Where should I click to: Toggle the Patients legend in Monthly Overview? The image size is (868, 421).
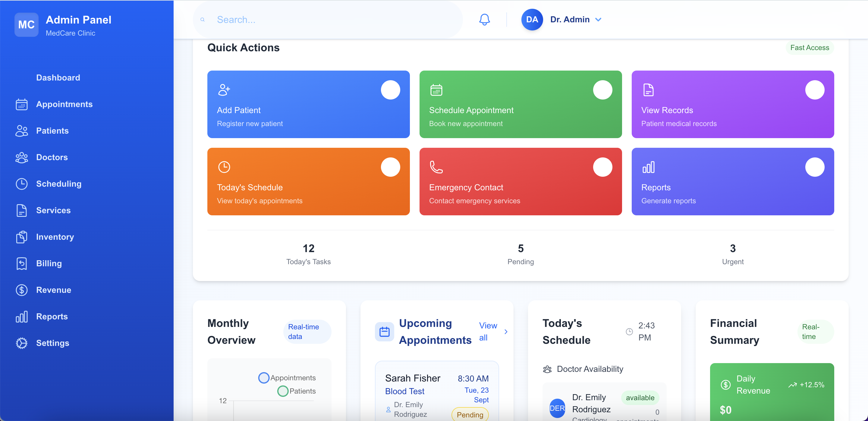283,391
